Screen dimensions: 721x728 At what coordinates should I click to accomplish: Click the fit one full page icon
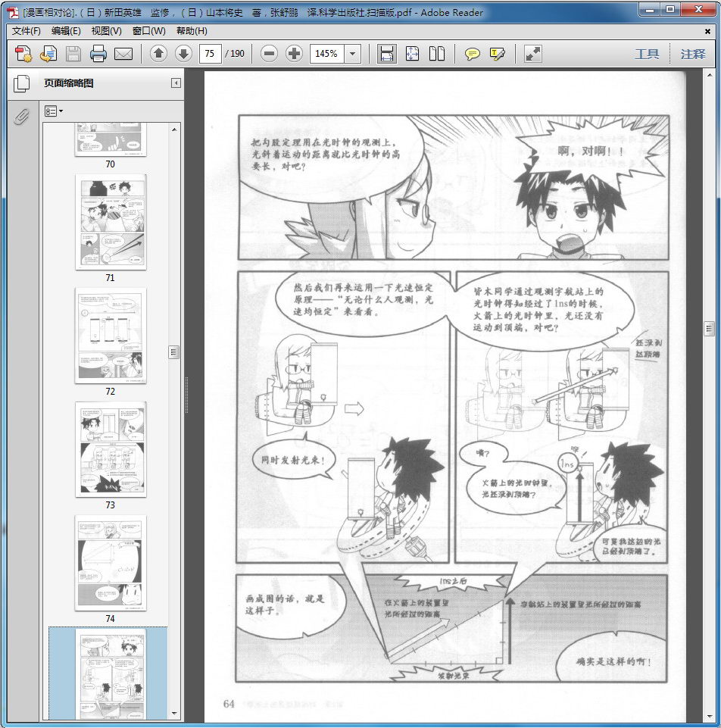[x=412, y=54]
